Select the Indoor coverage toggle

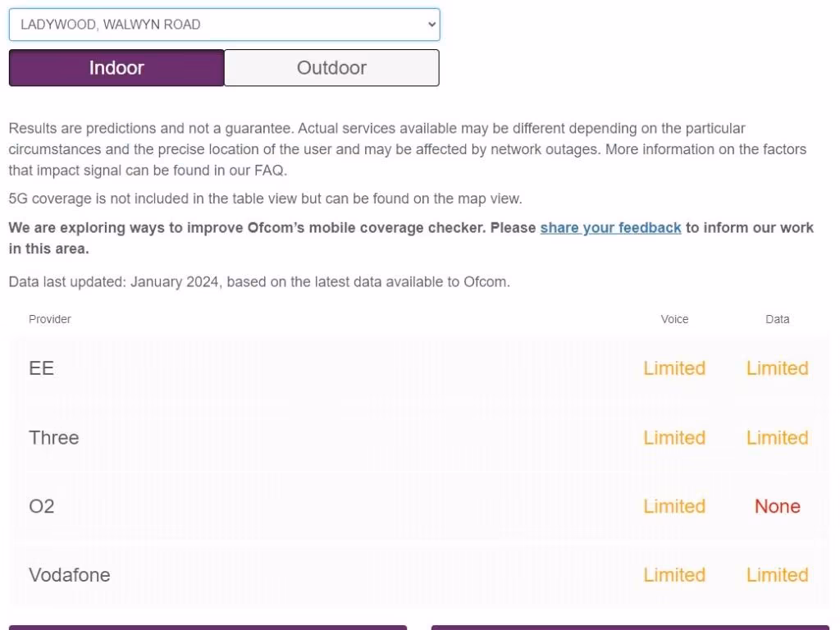click(x=116, y=68)
